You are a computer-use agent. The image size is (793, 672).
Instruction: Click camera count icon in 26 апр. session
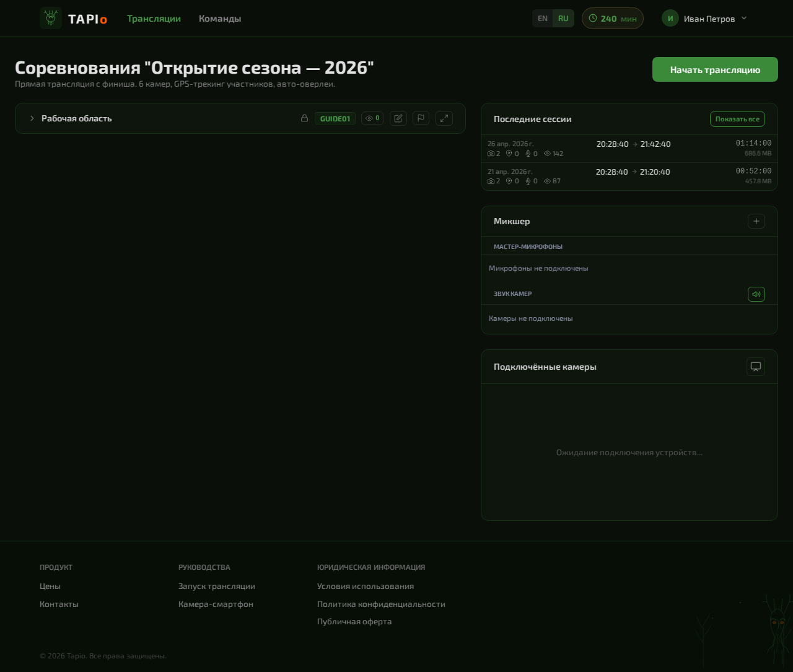tap(491, 154)
